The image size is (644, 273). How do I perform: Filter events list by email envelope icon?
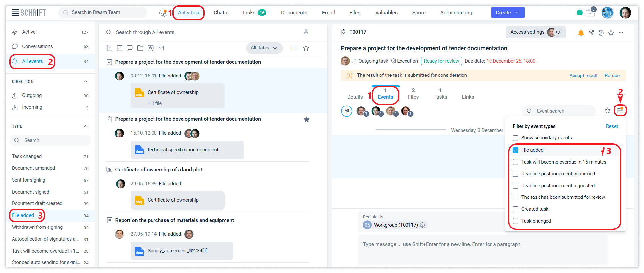pos(161,48)
